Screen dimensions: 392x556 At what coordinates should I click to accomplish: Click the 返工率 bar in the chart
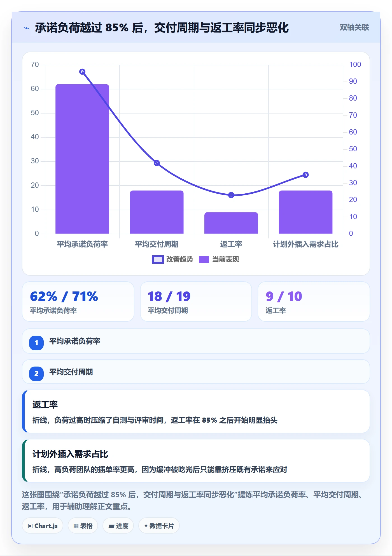tap(231, 223)
